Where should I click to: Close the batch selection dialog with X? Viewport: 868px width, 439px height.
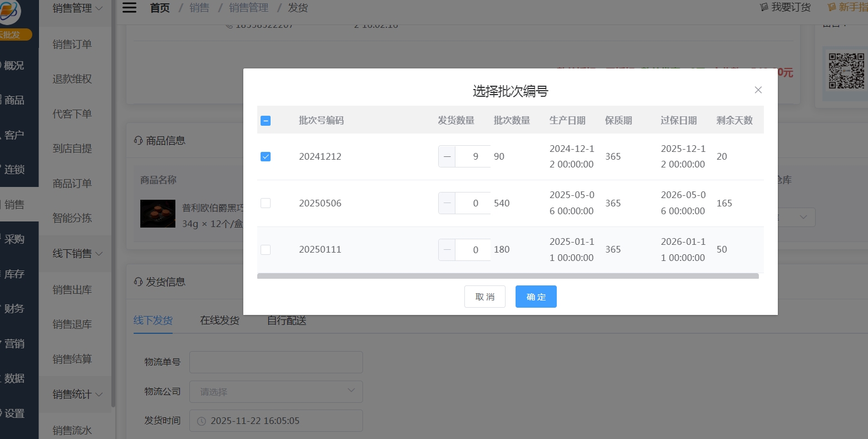click(x=758, y=90)
